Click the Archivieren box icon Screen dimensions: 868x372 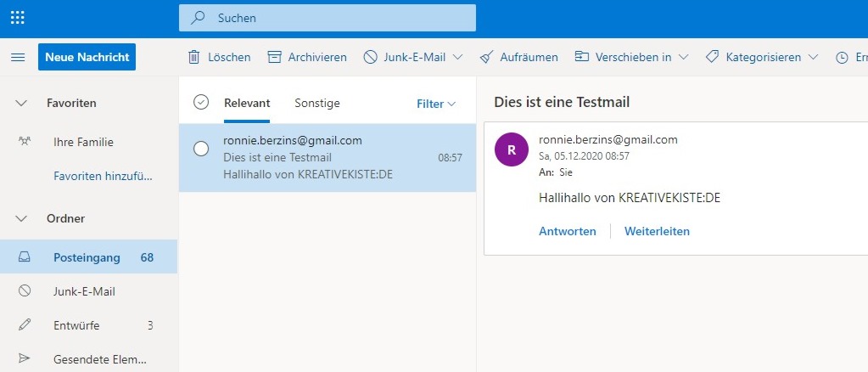pos(275,57)
